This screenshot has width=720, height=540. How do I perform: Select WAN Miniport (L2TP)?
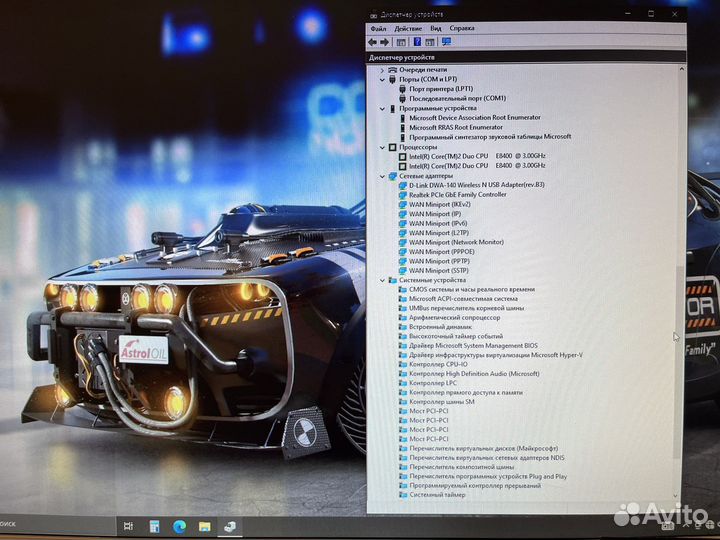click(x=439, y=233)
